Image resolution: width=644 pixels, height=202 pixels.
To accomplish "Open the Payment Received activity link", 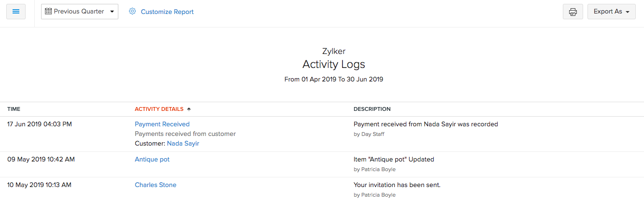I will tap(162, 124).
